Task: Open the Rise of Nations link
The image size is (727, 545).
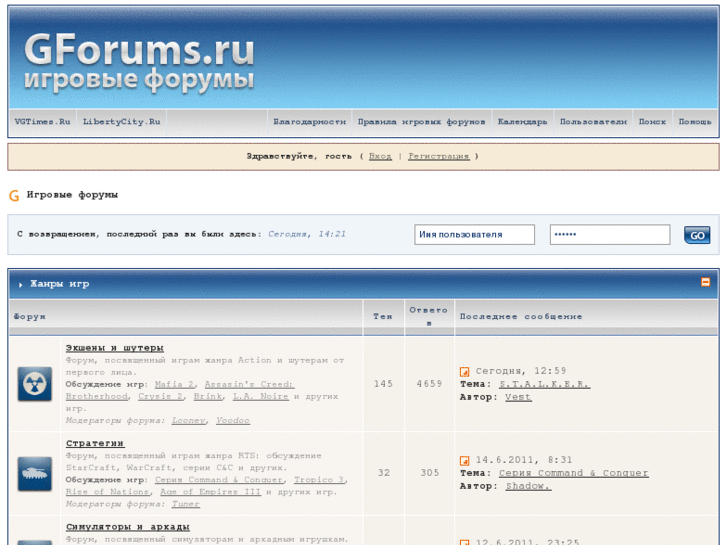Action: tap(107, 492)
